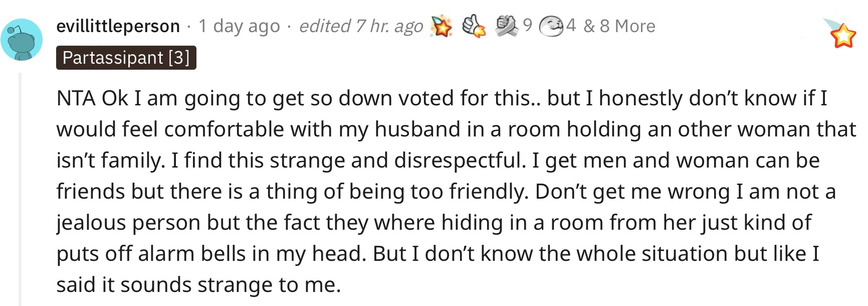868x306 pixels.
Task: Click the thumbs-up rocket award icon
Action: pyautogui.click(x=473, y=26)
